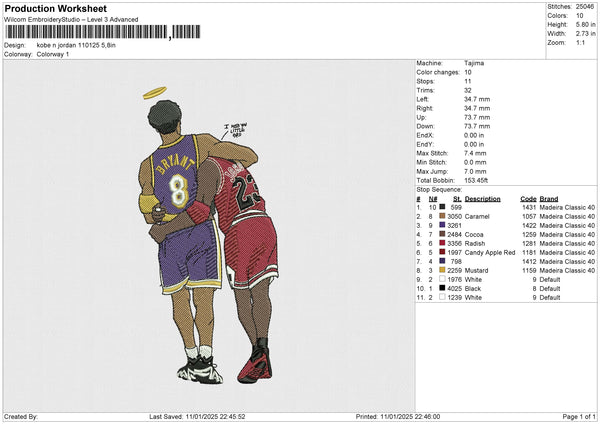Click the 'EndX:' value 0.00 in
Screen dimensions: 600x424
click(474, 135)
